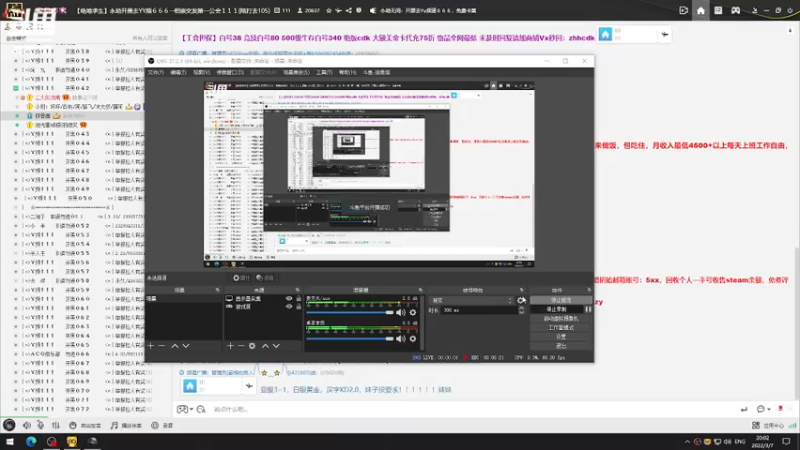
Task: Click Stop Recording button in OBS Controls
Action: (557, 309)
